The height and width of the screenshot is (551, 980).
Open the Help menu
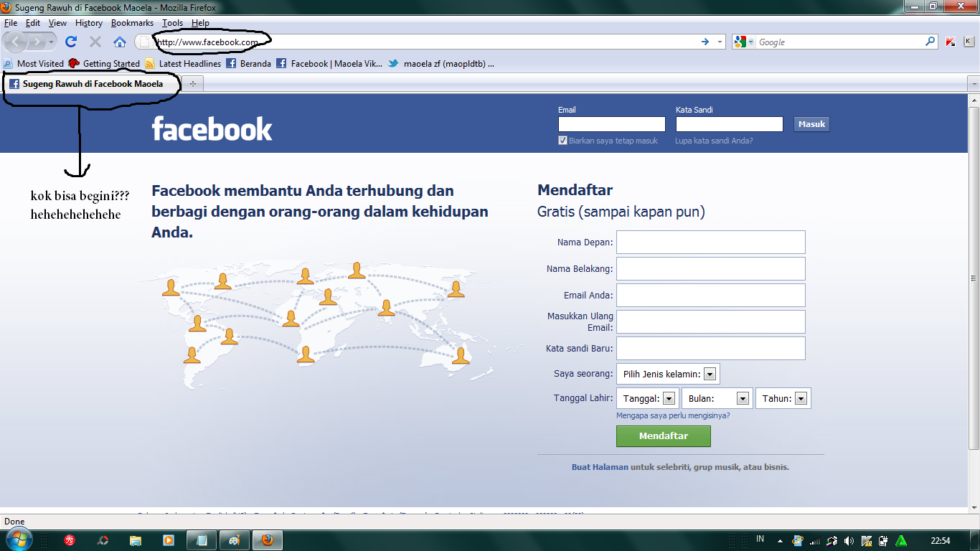pyautogui.click(x=200, y=23)
